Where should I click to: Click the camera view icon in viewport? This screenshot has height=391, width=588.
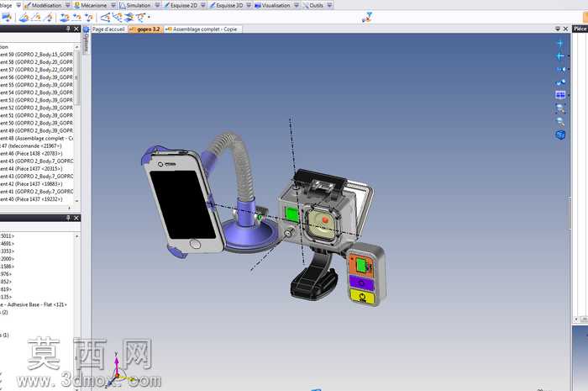[561, 70]
